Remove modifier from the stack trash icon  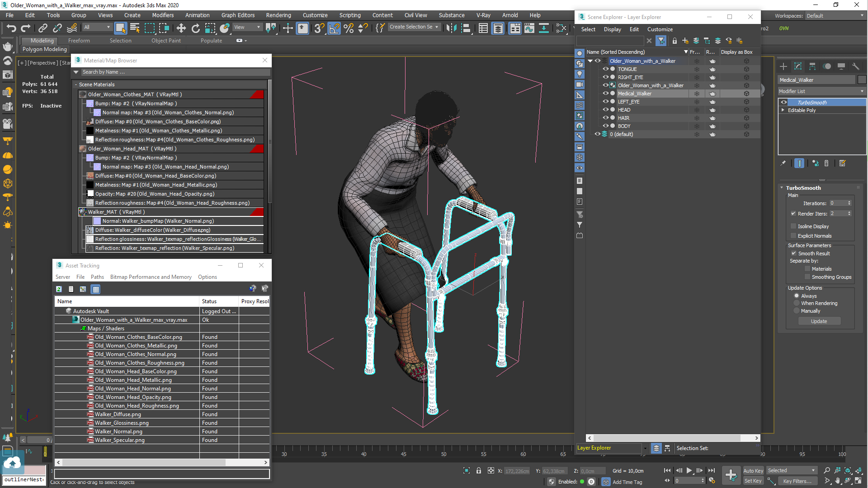pyautogui.click(x=826, y=164)
